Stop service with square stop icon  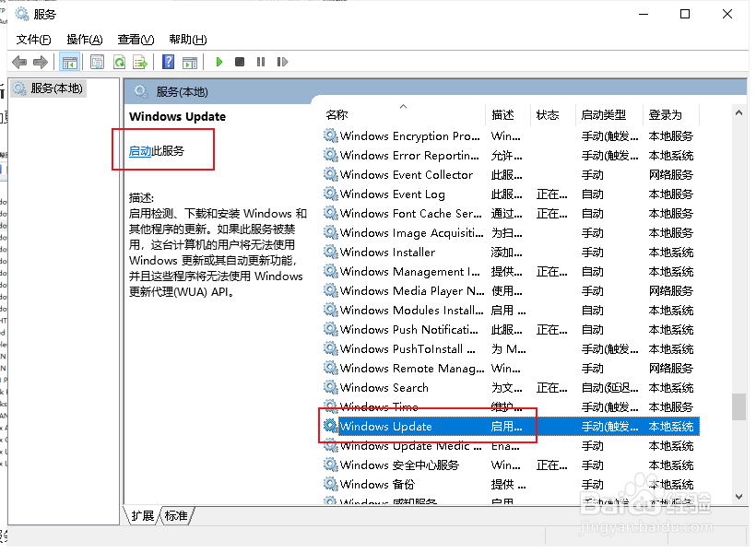coord(240,62)
